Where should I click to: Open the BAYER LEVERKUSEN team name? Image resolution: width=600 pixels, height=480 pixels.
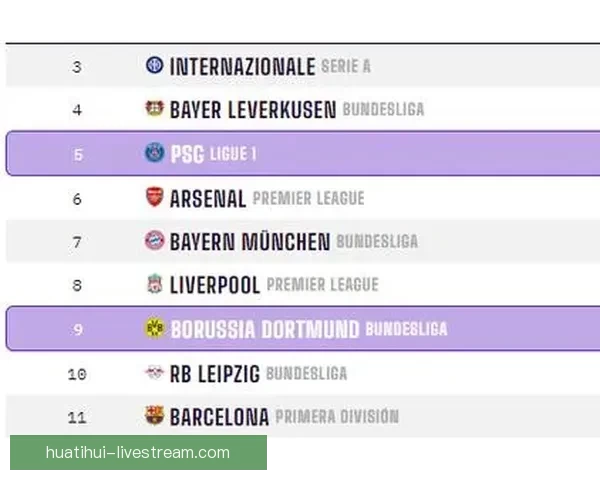tap(253, 110)
